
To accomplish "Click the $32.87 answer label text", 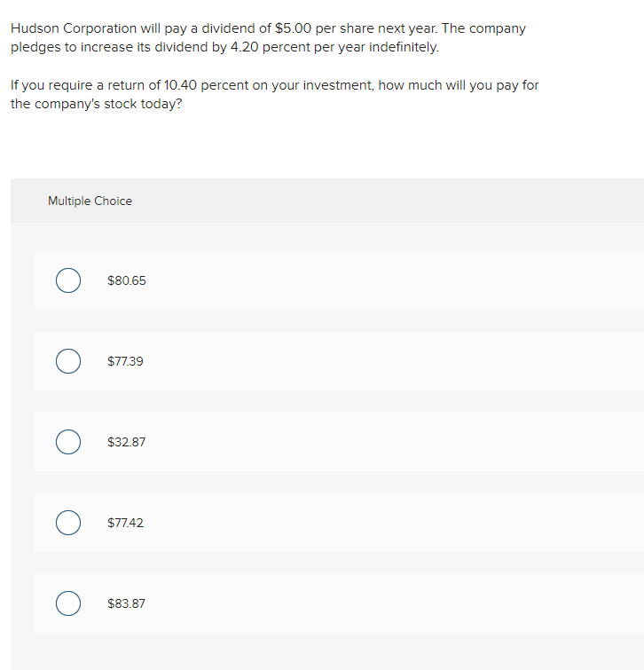I will 126,442.
